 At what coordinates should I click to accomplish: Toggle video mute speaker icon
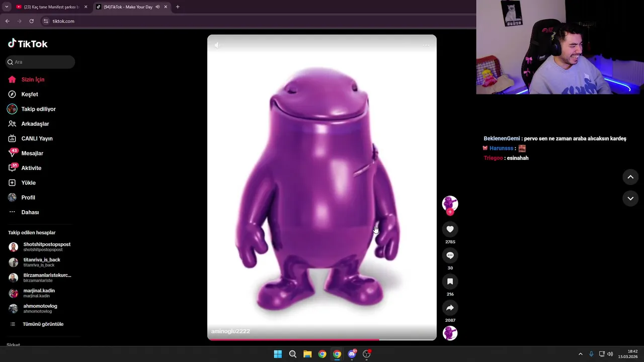[217, 45]
